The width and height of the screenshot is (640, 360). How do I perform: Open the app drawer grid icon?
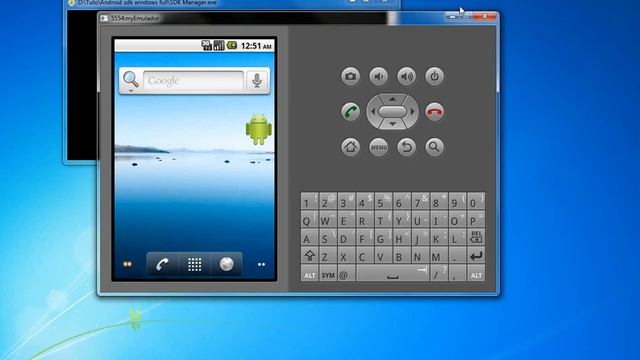[194, 264]
